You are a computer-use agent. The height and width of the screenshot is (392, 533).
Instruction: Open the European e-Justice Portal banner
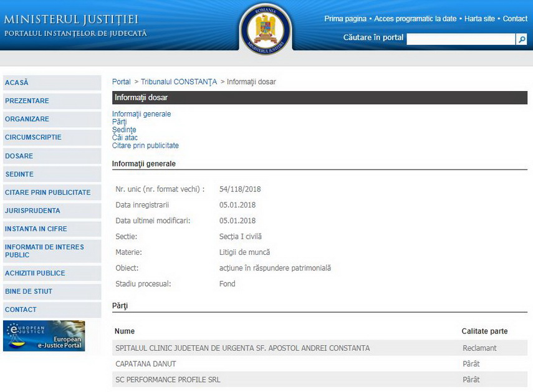(44, 336)
